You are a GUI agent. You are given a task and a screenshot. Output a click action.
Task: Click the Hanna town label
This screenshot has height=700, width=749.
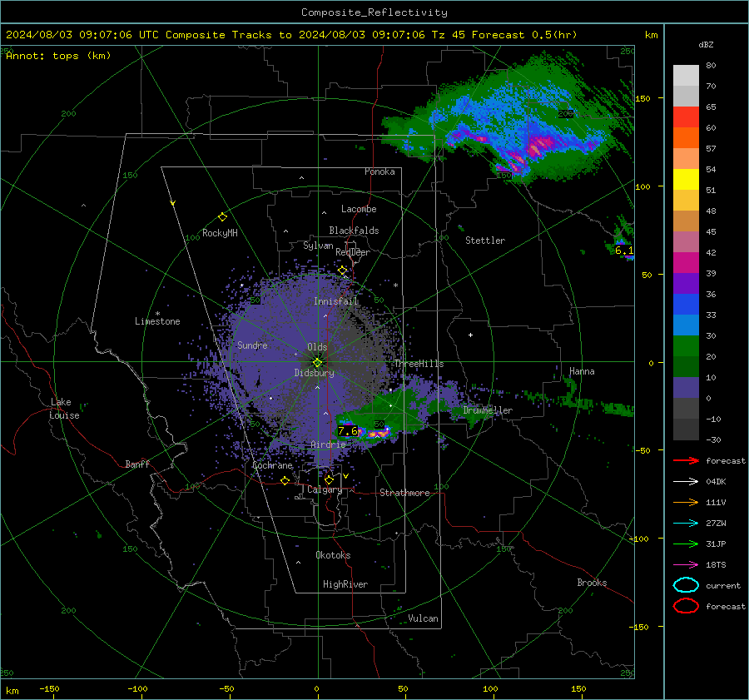click(x=582, y=371)
